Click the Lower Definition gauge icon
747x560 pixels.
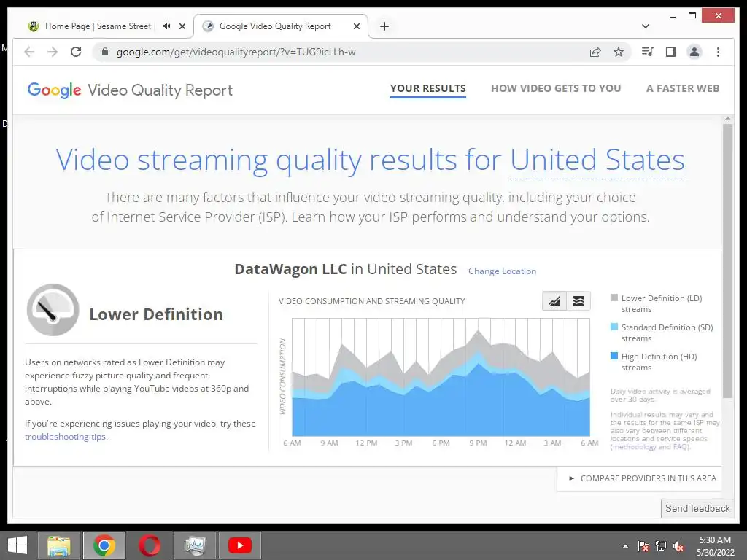(x=53, y=310)
